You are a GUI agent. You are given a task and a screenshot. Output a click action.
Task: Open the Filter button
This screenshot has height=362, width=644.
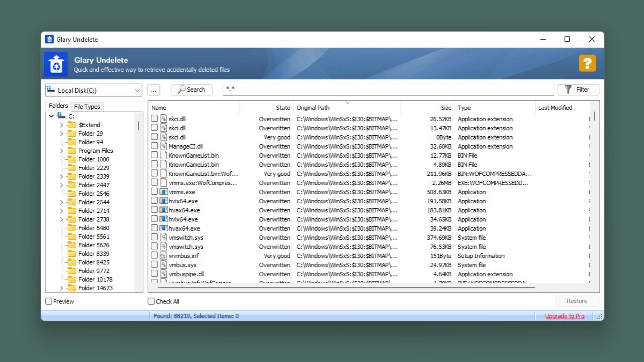pyautogui.click(x=578, y=90)
